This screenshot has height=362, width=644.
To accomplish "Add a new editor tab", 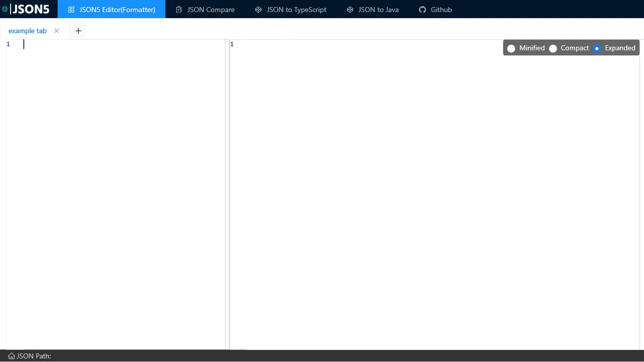I will tap(78, 31).
